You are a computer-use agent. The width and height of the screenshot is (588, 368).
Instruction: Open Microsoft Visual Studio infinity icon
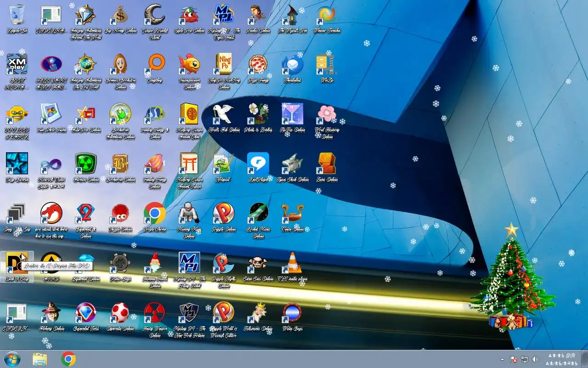coord(51,164)
